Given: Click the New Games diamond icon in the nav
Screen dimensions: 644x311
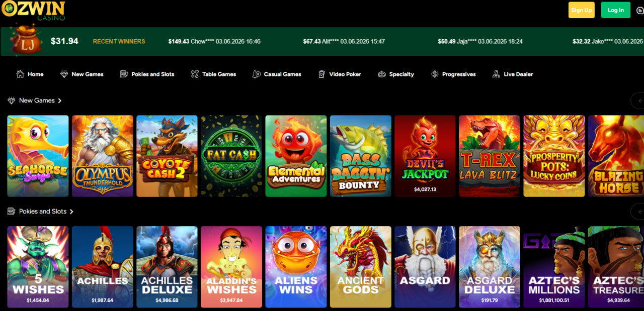Looking at the screenshot, I should tap(64, 74).
